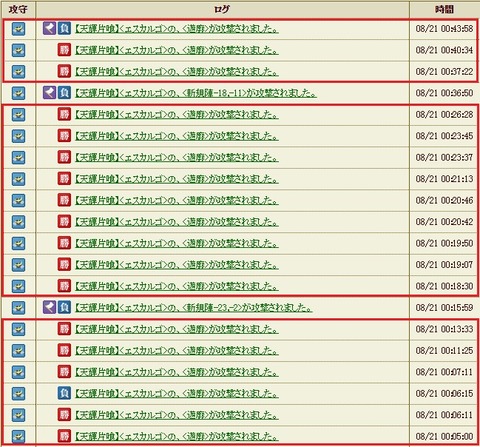Image resolution: width=480 pixels, height=447 pixels.
Task: Select the timestamp 08/21 00:19:07
Action: (x=444, y=265)
